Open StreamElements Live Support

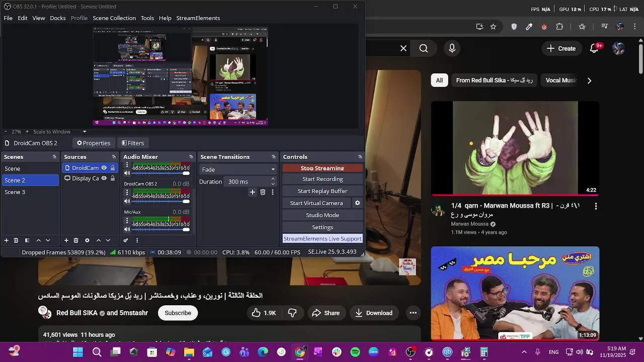(323, 239)
